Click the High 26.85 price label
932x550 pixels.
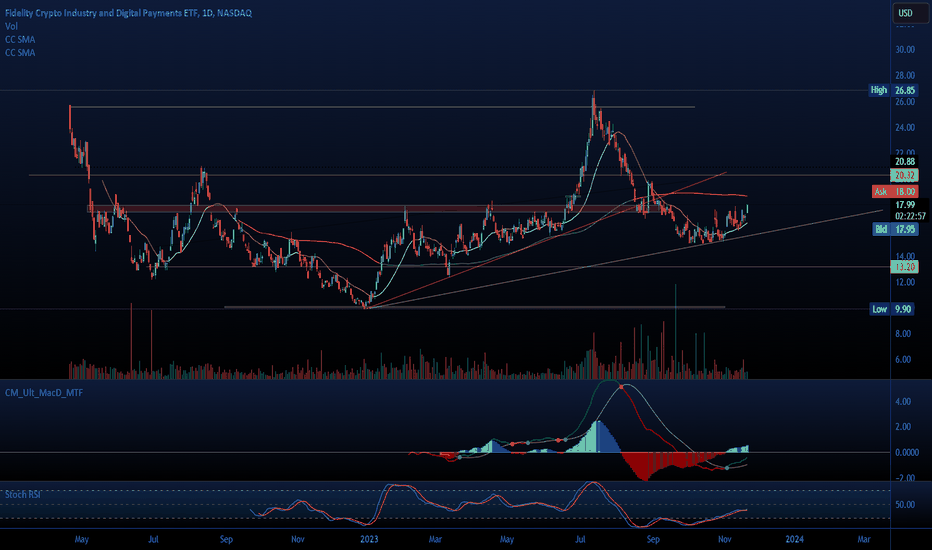click(x=893, y=90)
